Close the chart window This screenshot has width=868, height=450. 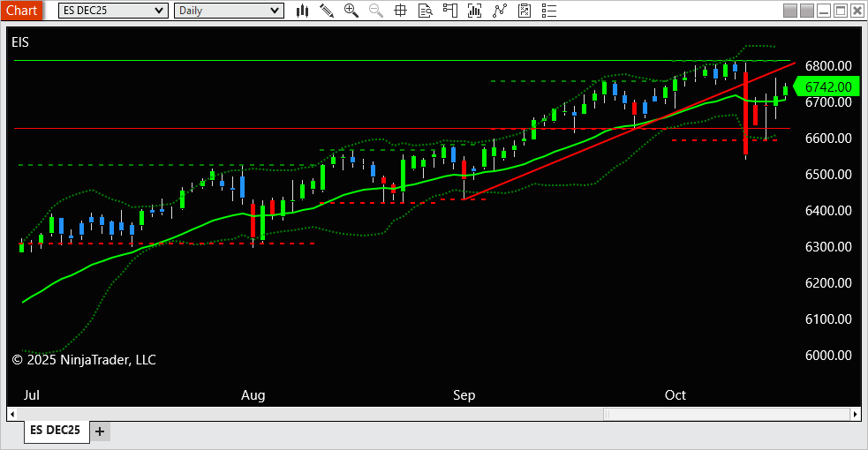857,11
